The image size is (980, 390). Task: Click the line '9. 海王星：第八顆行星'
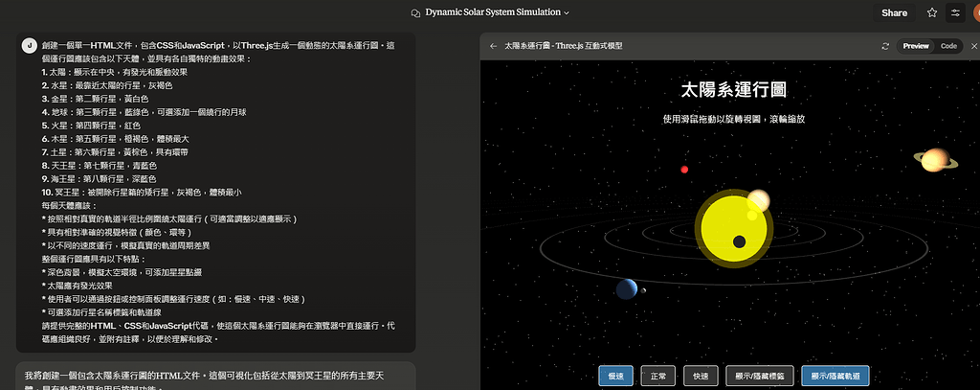100,179
